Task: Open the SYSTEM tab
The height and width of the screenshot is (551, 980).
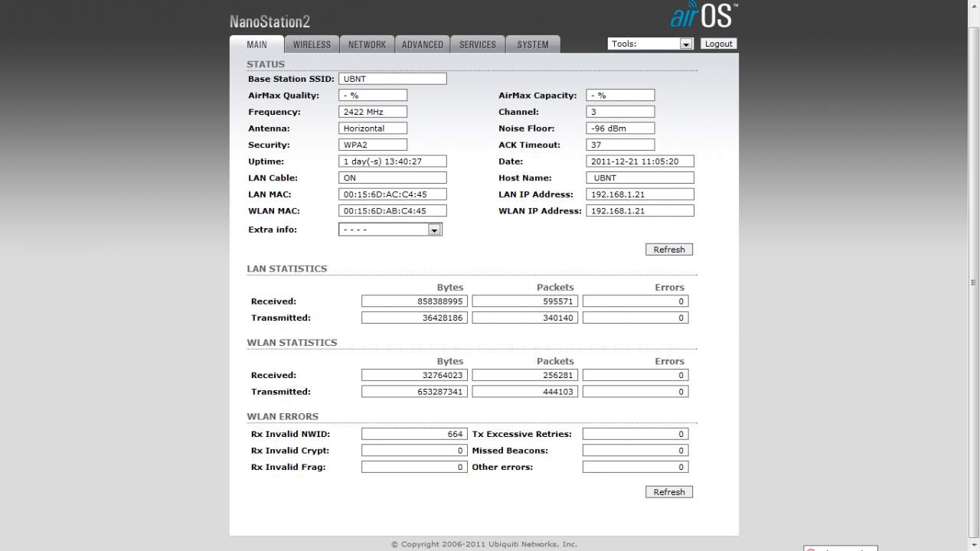Action: click(x=532, y=44)
